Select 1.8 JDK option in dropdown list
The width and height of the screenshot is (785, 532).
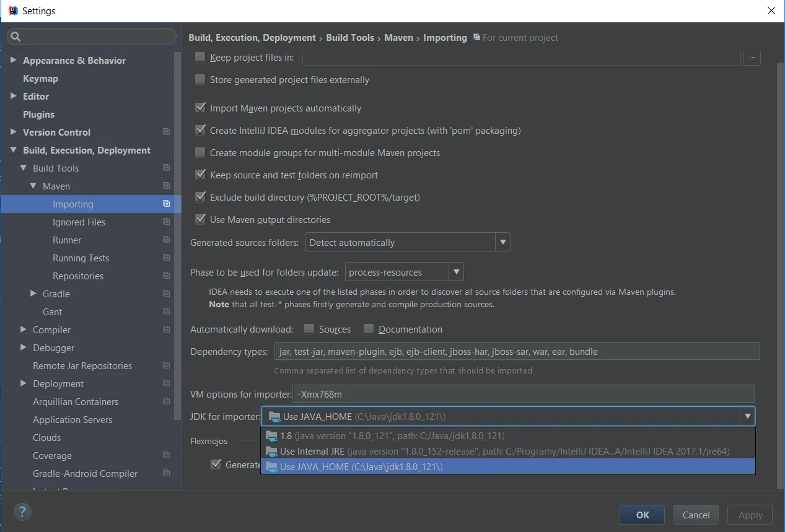[508, 436]
